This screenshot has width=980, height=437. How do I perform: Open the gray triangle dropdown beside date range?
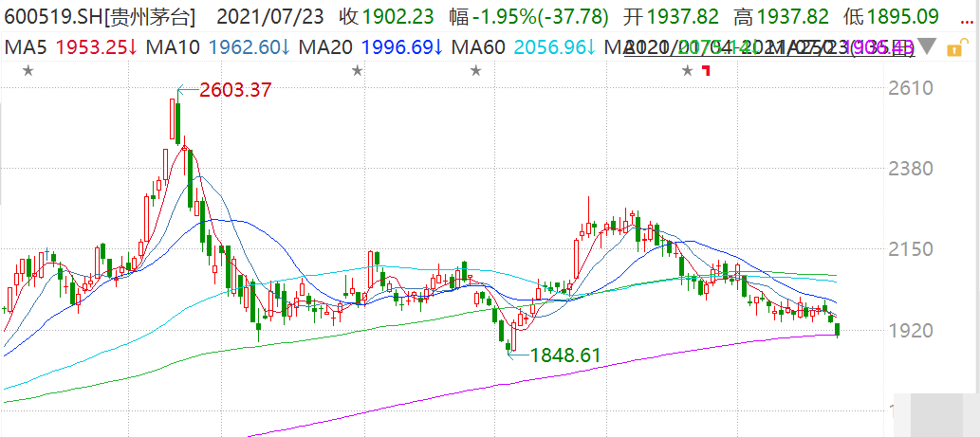point(928,46)
